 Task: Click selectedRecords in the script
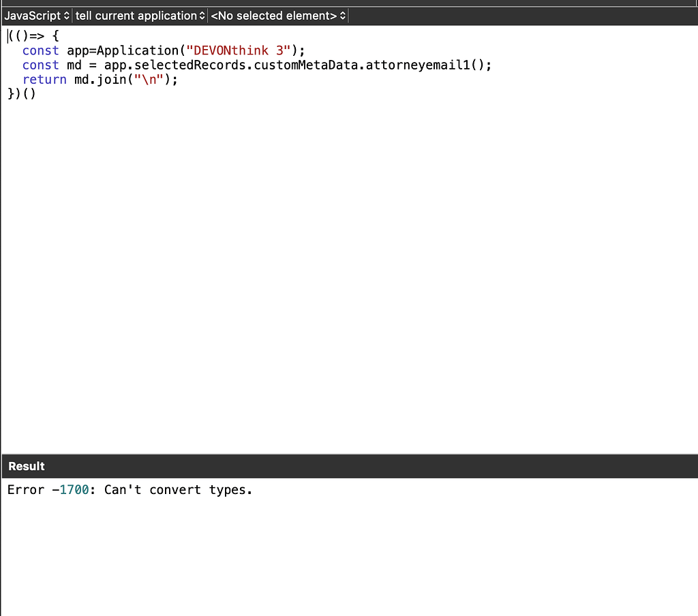pos(190,65)
